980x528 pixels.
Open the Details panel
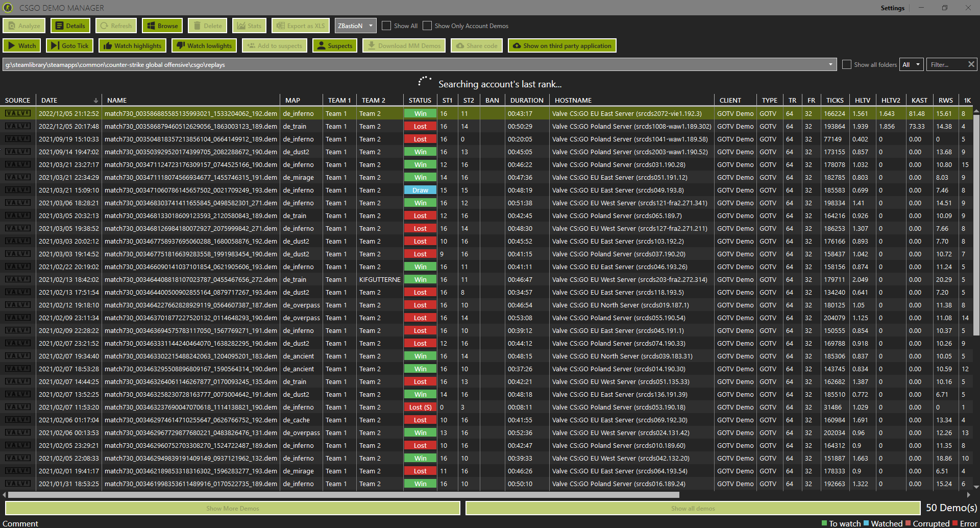(x=70, y=25)
